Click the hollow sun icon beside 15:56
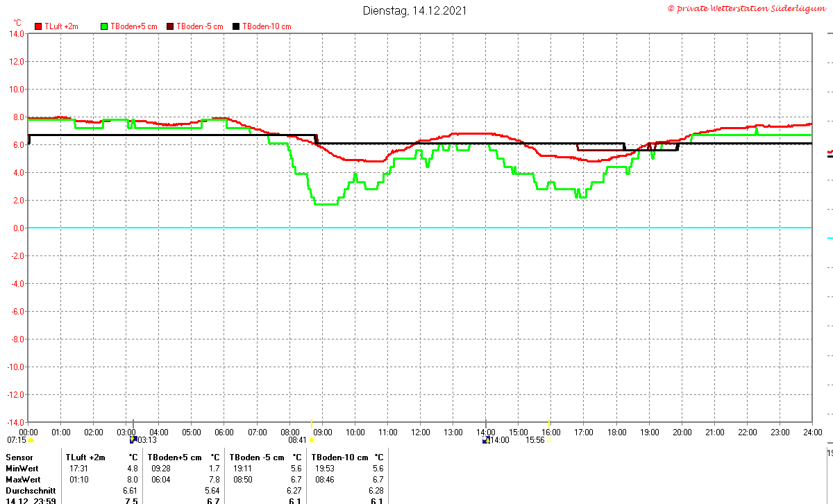 tap(548, 440)
